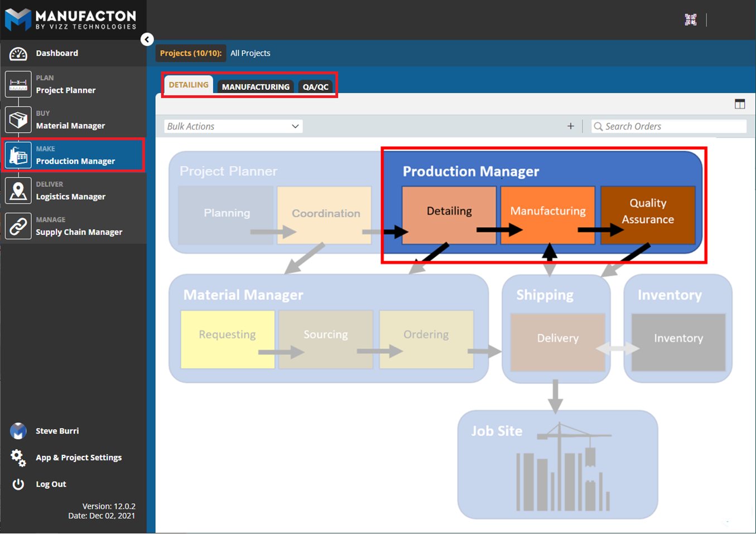Toggle the column layout view icon

coord(740,104)
